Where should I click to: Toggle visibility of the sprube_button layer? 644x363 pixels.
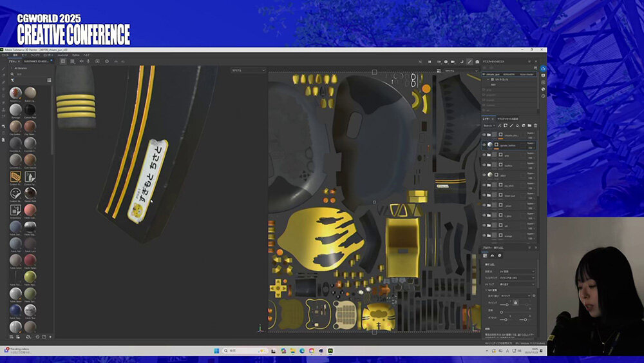pos(484,145)
